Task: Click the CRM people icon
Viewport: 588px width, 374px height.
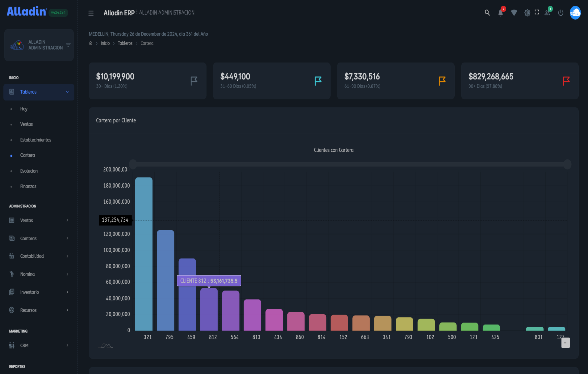Action: tap(12, 345)
